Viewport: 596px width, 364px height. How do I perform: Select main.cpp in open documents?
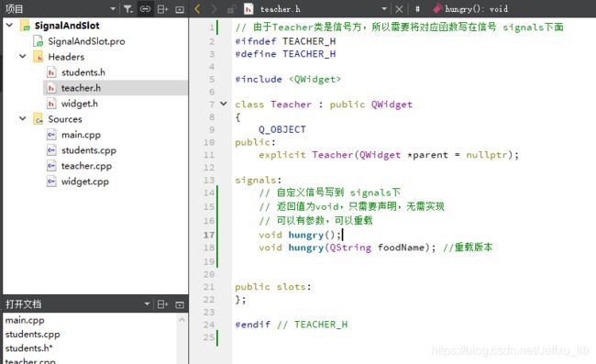pos(25,320)
